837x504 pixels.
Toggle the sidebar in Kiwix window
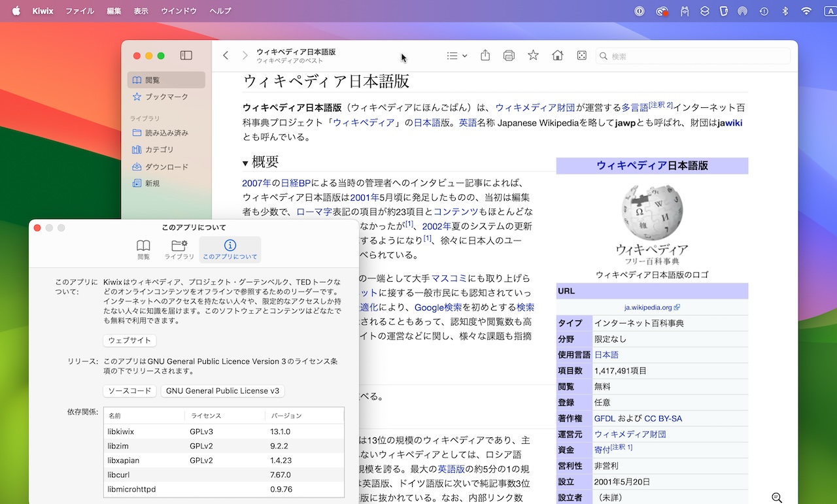[186, 56]
